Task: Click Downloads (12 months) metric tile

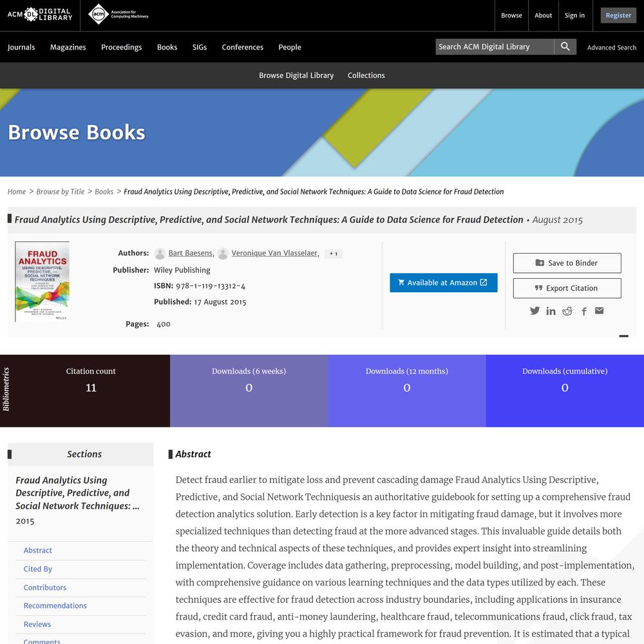Action: tap(406, 391)
